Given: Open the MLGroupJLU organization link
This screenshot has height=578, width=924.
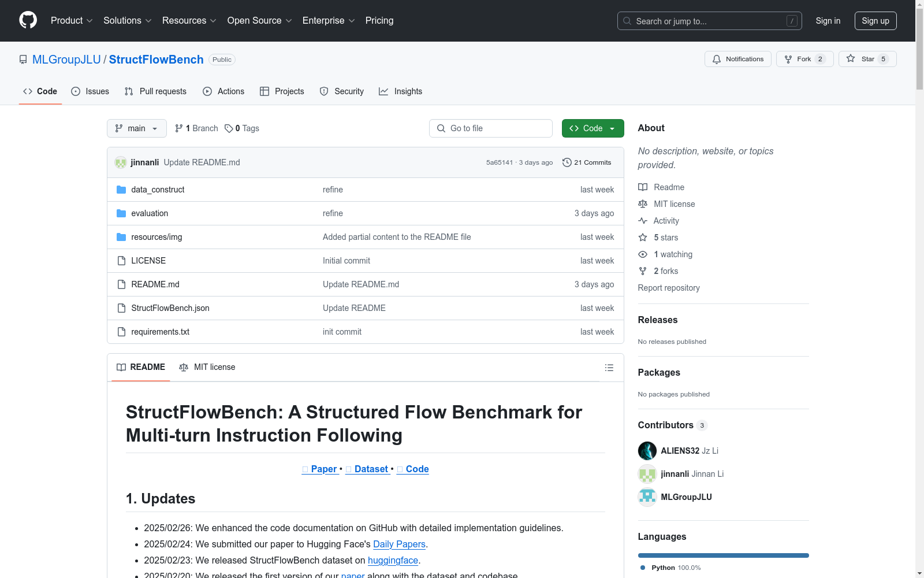Looking at the screenshot, I should pos(66,60).
